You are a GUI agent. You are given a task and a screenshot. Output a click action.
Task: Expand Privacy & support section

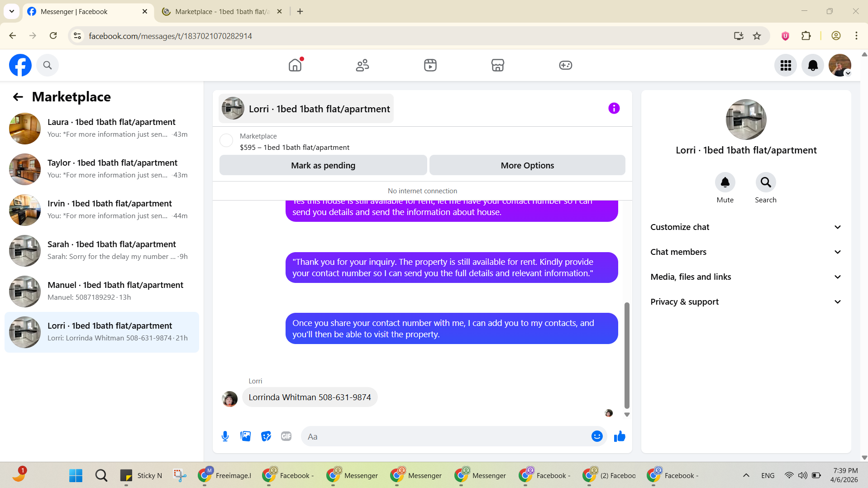pyautogui.click(x=746, y=302)
